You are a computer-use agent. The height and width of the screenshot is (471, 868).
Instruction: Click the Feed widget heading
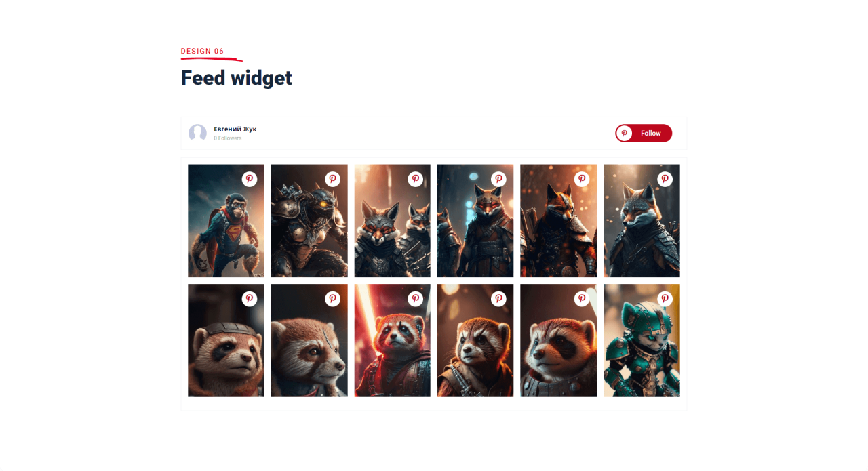[237, 78]
